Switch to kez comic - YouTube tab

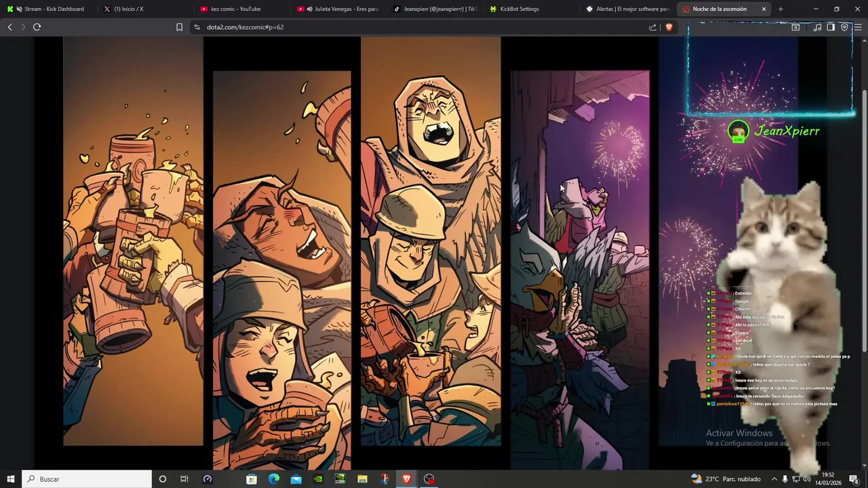(243, 9)
